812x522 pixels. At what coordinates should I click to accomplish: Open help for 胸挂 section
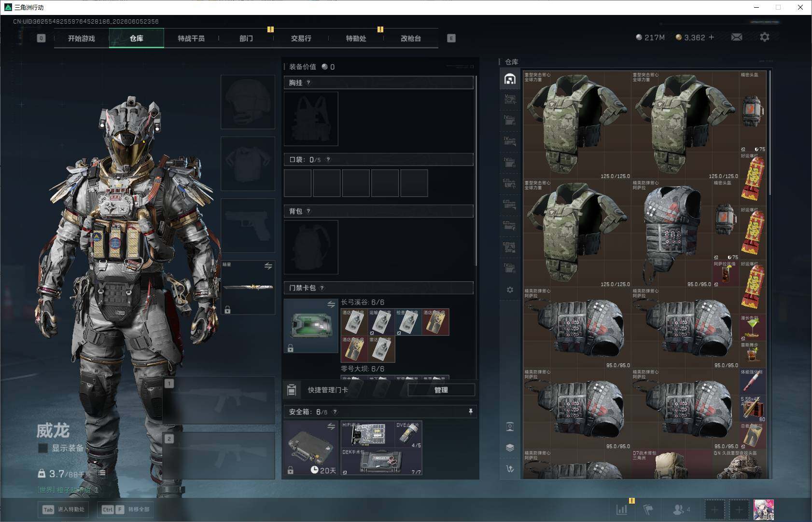(308, 82)
